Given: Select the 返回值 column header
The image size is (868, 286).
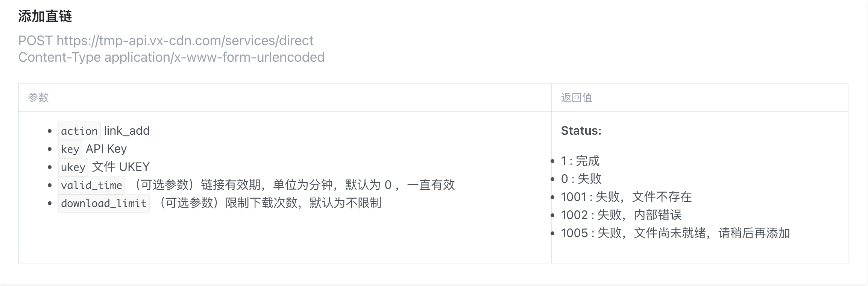Looking at the screenshot, I should click(577, 98).
